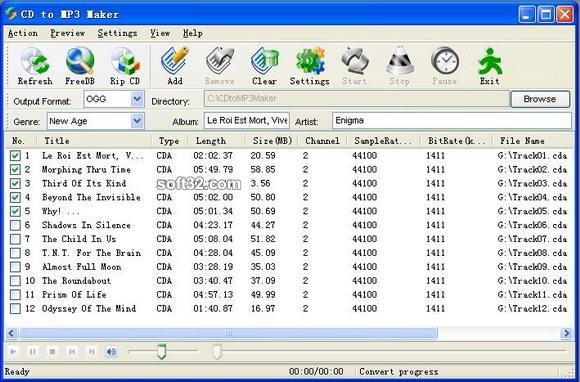
Task: Click the playback position slider handle
Action: pyautogui.click(x=217, y=351)
